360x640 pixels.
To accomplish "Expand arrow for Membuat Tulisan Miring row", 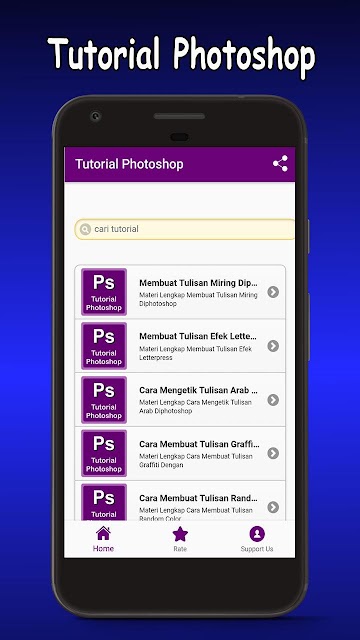I will pyautogui.click(x=273, y=292).
